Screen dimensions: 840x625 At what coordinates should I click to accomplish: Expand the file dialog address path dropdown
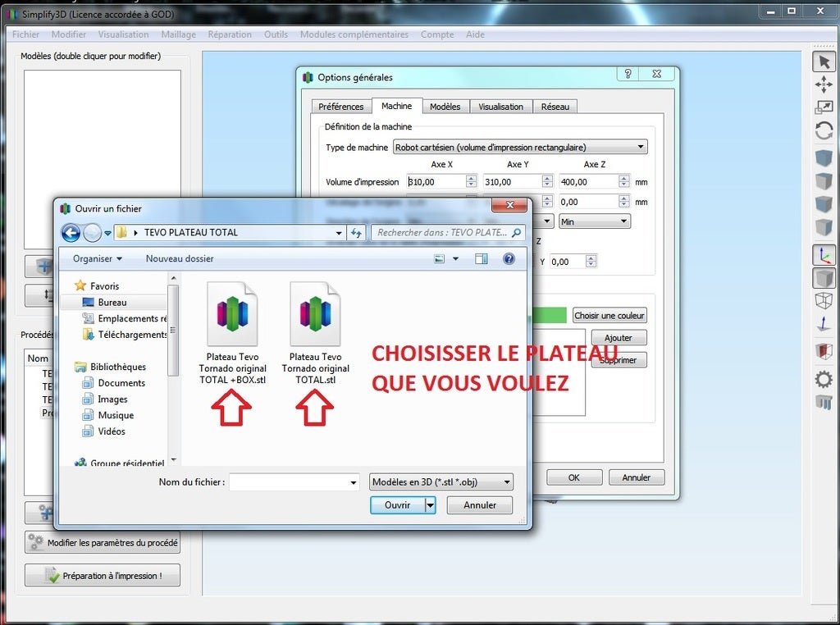[x=339, y=232]
